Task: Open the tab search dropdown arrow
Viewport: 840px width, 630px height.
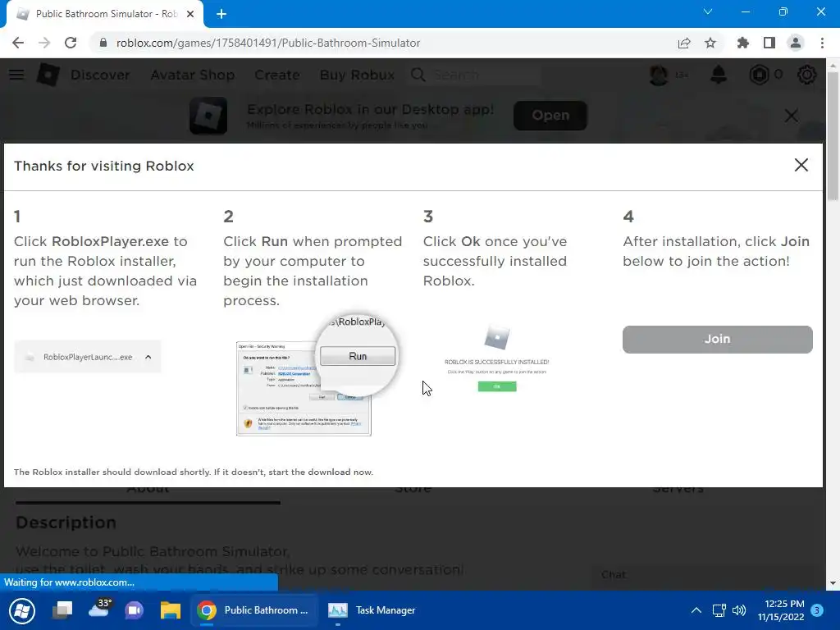Action: tap(708, 11)
